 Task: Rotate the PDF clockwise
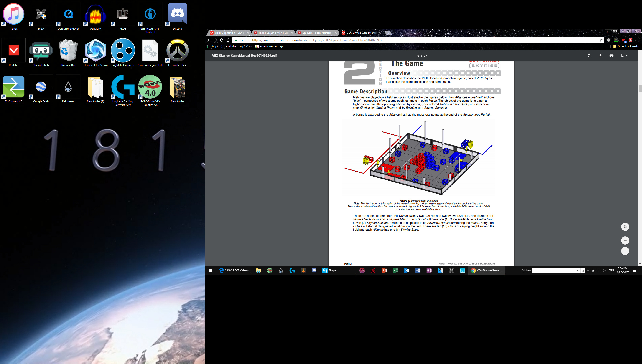(x=589, y=56)
